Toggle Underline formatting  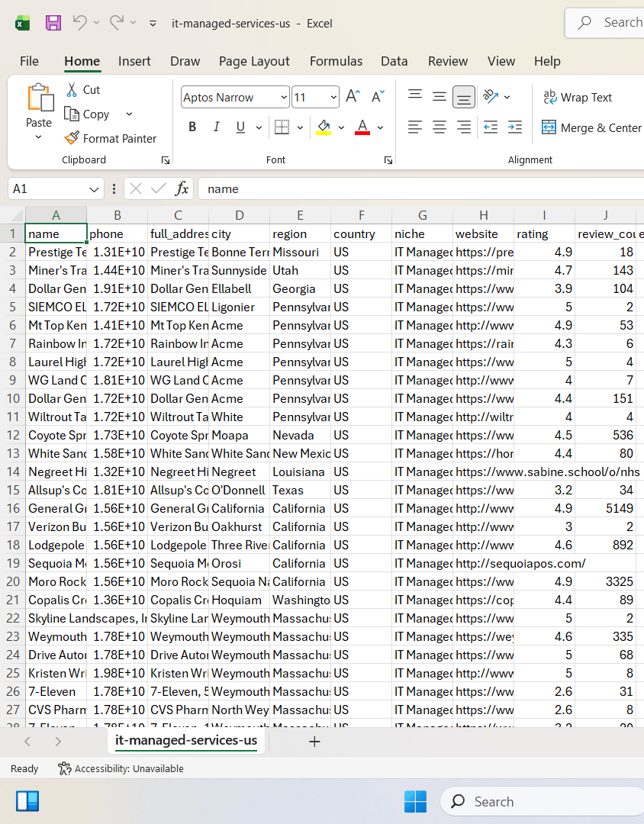(240, 127)
